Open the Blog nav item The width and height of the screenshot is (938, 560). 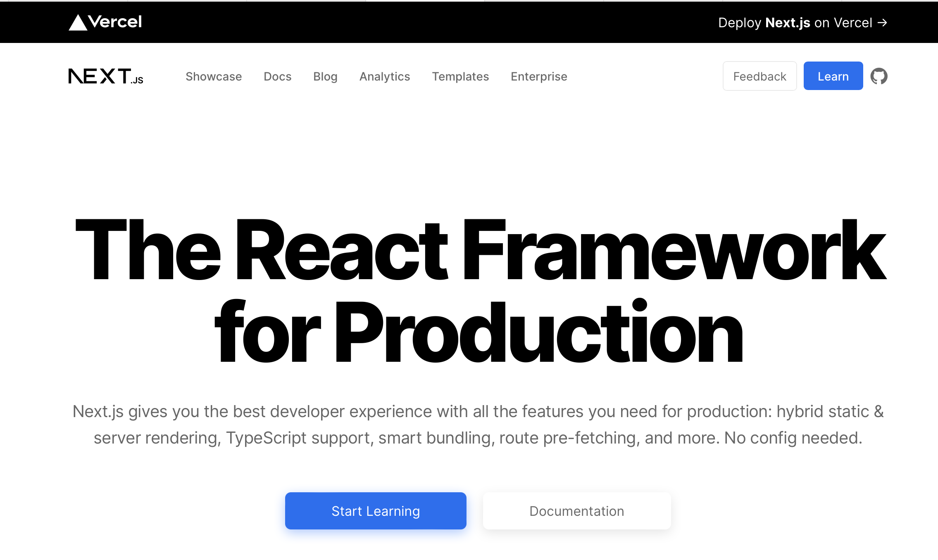pos(325,76)
